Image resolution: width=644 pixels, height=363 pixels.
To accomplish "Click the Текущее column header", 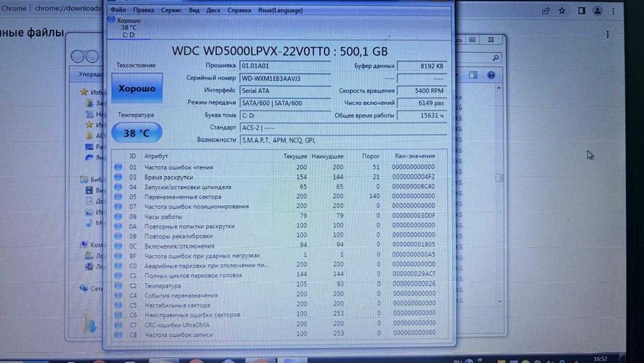I will click(x=295, y=156).
